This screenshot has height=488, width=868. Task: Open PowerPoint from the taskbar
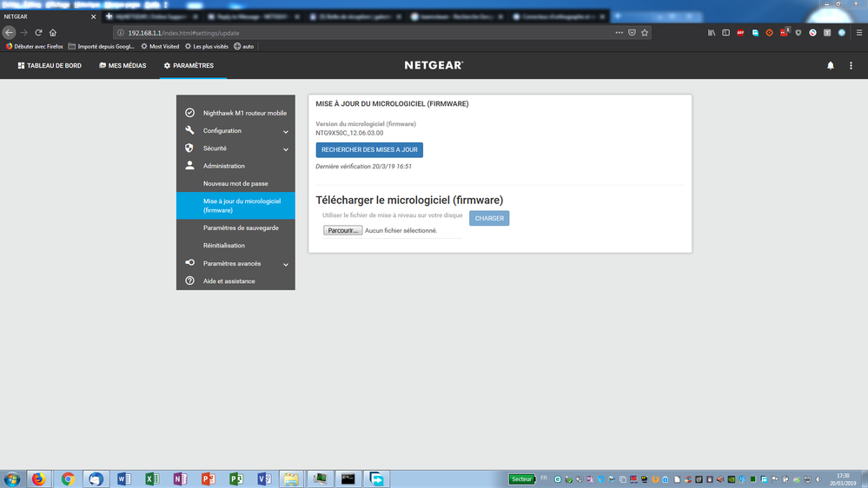click(x=209, y=478)
